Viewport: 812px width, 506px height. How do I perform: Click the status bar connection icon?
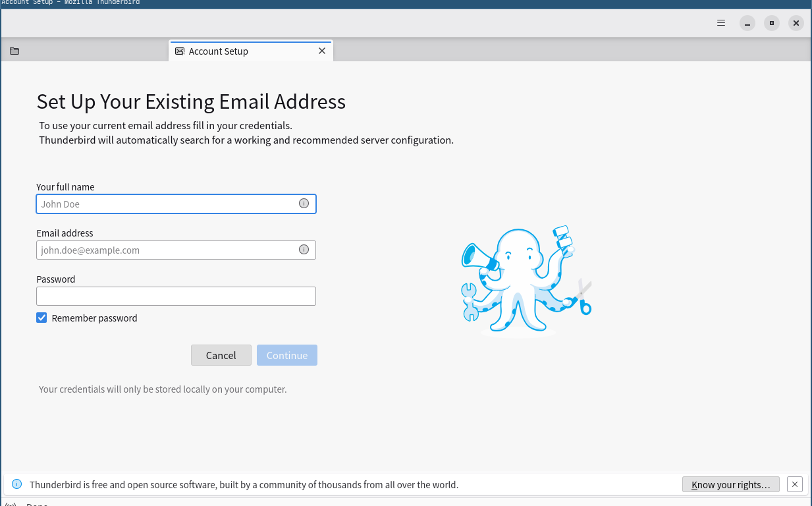pos(11,504)
